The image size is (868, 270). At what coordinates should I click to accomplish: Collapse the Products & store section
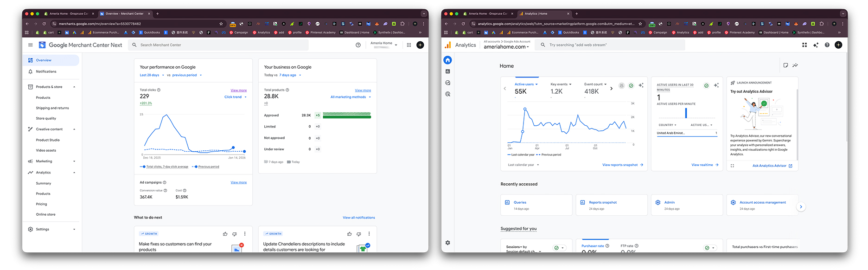click(74, 87)
